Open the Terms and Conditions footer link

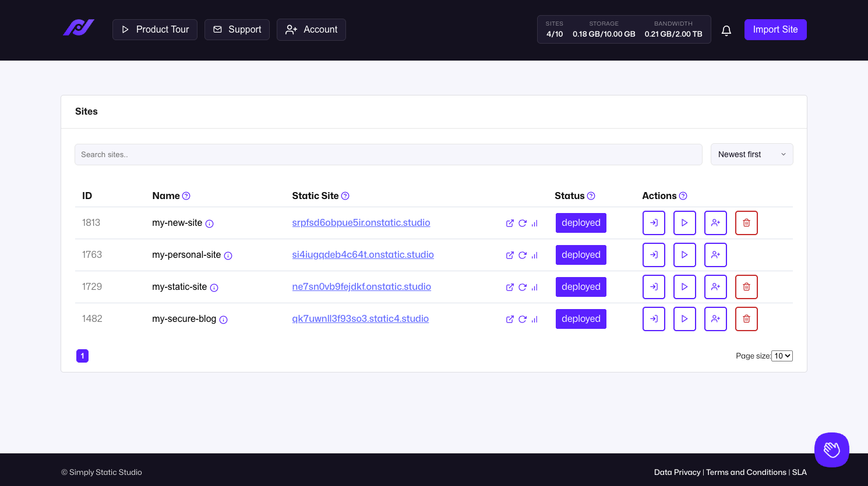(x=746, y=473)
